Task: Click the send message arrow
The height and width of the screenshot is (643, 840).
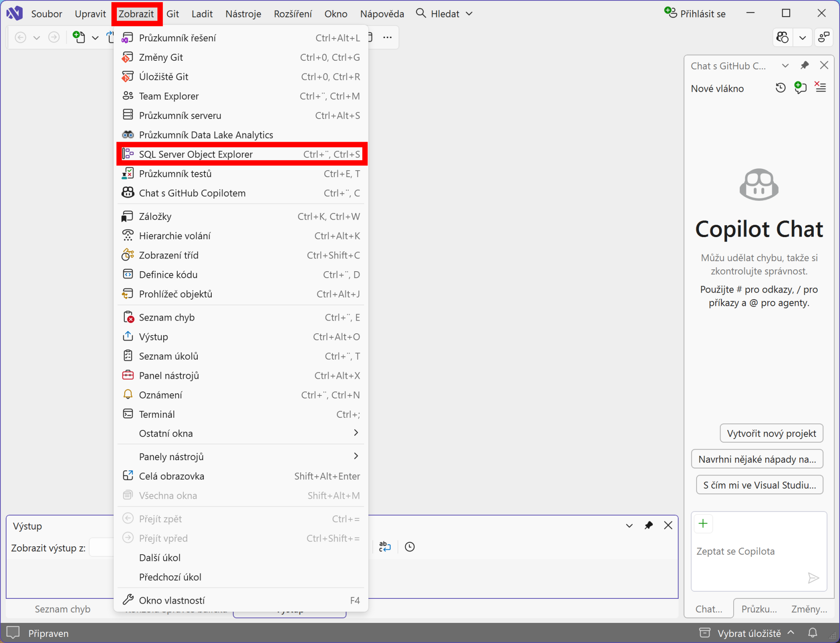Action: point(813,578)
